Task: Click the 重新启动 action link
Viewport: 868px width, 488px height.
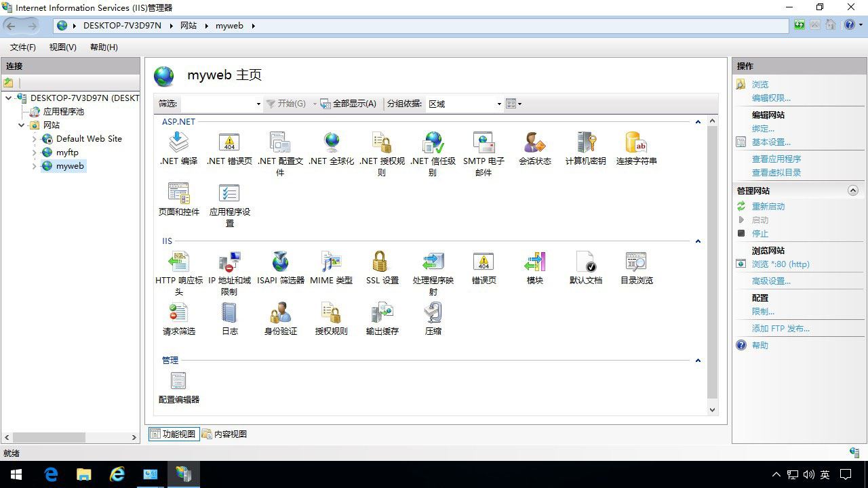Action: point(768,207)
